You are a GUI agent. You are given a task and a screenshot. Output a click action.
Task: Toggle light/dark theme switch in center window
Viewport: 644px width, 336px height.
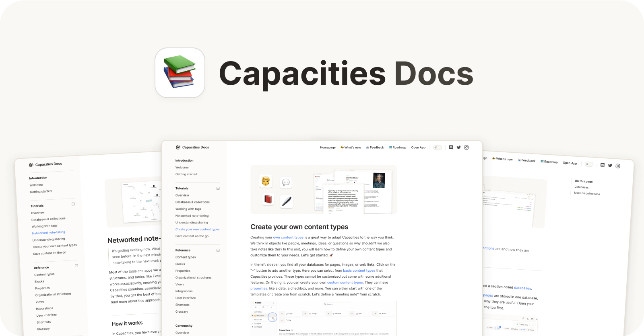tap(438, 148)
